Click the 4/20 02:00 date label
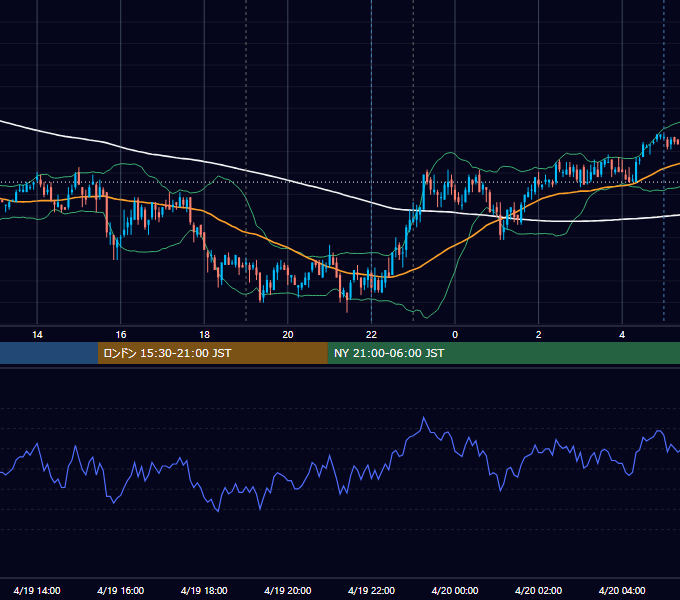The height and width of the screenshot is (600, 680). pyautogui.click(x=538, y=590)
